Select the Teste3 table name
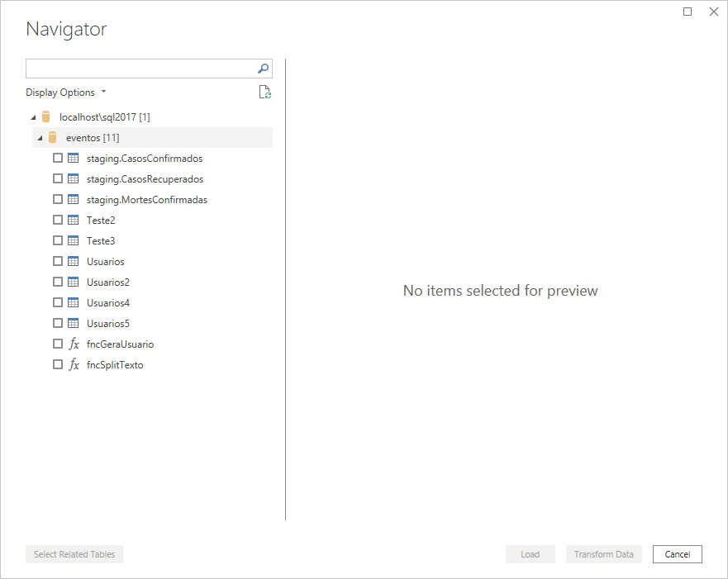 point(101,241)
